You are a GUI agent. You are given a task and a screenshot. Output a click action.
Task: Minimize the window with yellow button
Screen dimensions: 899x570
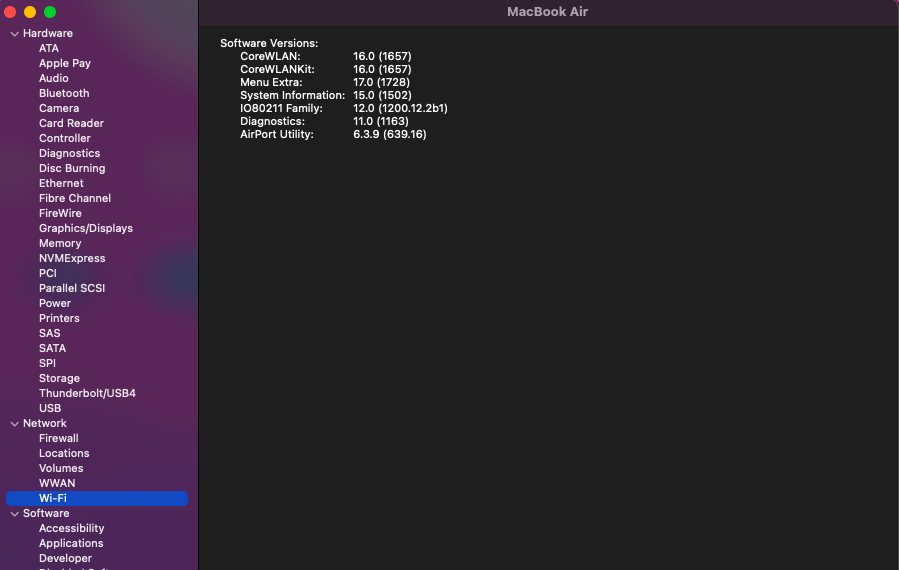(30, 11)
